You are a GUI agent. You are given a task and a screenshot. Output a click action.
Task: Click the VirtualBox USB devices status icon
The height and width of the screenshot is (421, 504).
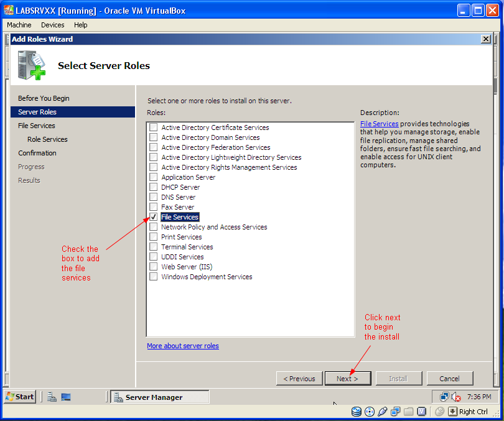[x=382, y=412]
